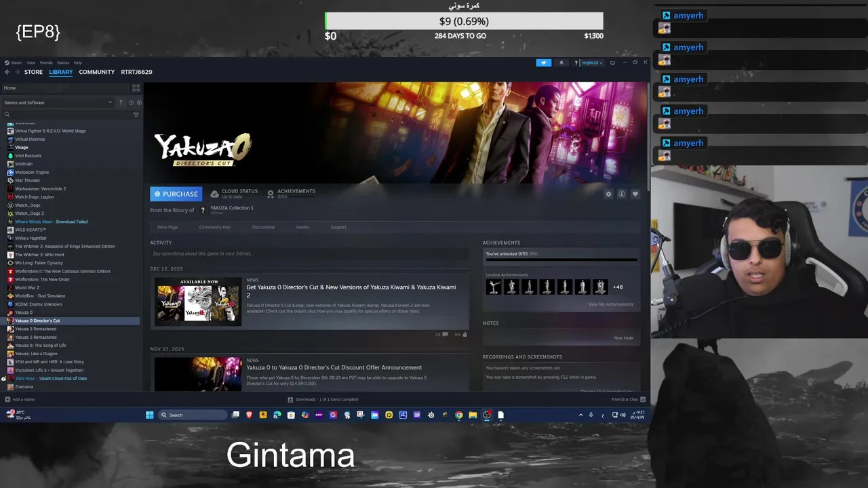The height and width of the screenshot is (488, 868).
Task: Open game settings gear for Yakuza 0
Action: (608, 194)
